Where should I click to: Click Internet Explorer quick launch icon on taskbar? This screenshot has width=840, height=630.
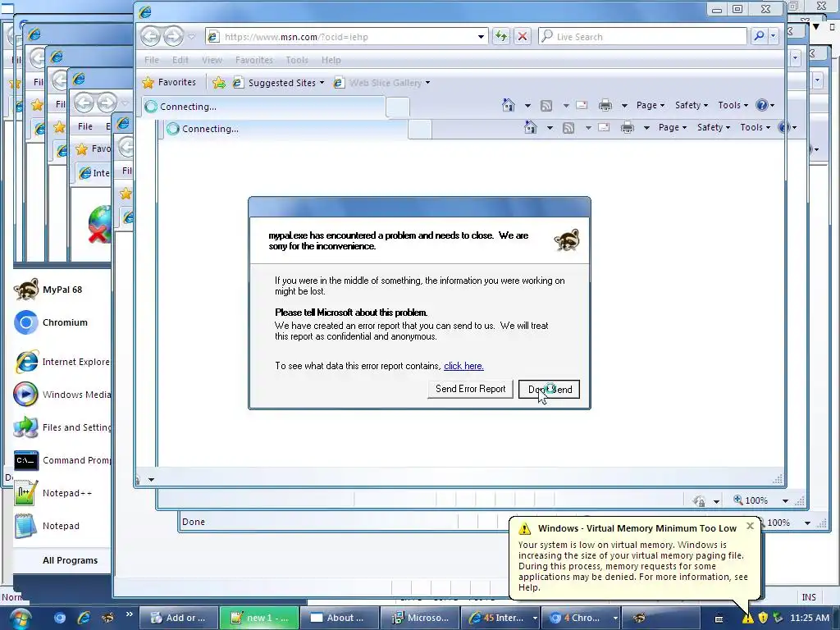[x=84, y=619]
